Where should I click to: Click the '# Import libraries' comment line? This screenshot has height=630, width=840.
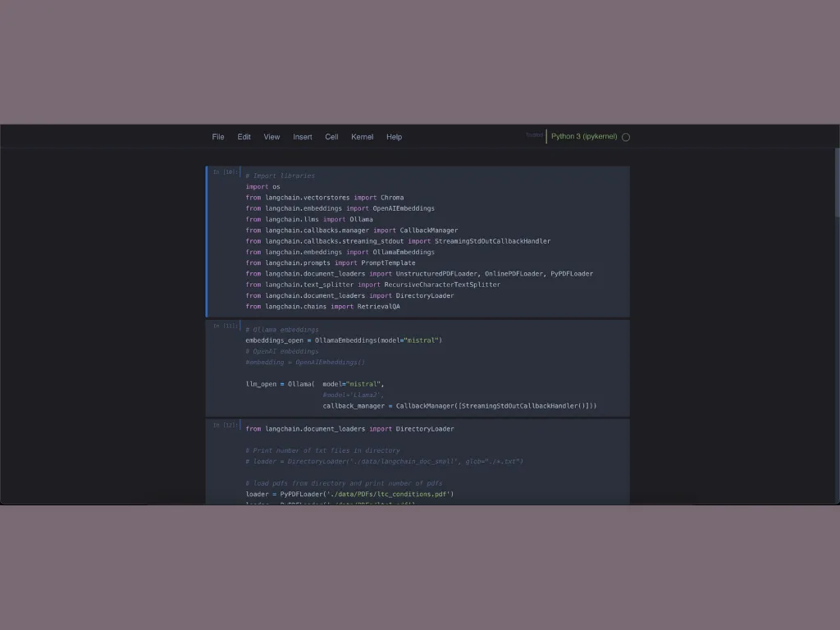click(280, 176)
